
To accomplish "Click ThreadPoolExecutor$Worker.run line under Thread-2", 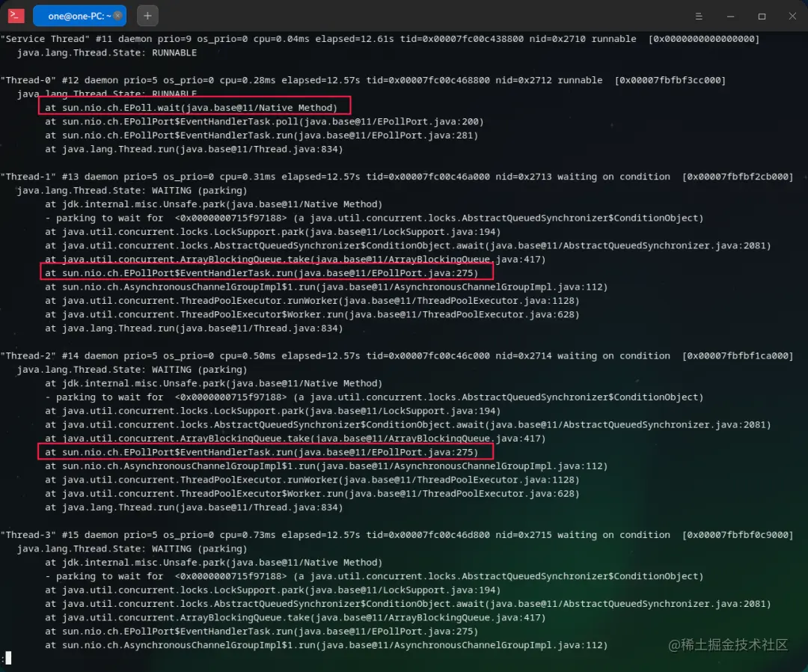I will click(x=312, y=494).
